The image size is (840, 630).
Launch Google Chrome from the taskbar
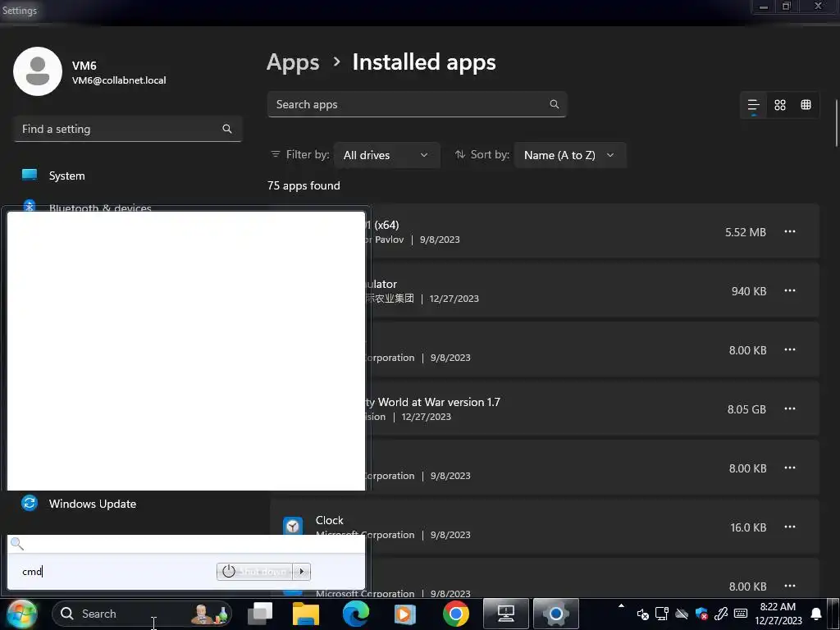[456, 614]
